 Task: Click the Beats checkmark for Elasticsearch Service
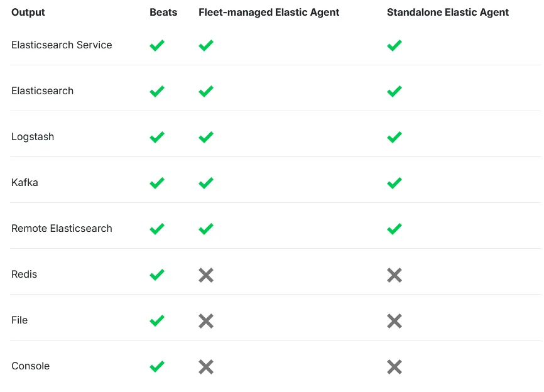click(157, 45)
